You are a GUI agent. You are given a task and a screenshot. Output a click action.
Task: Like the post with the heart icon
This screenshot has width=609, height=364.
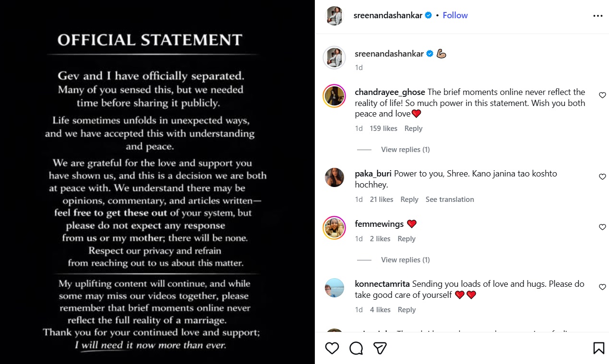pos(332,348)
